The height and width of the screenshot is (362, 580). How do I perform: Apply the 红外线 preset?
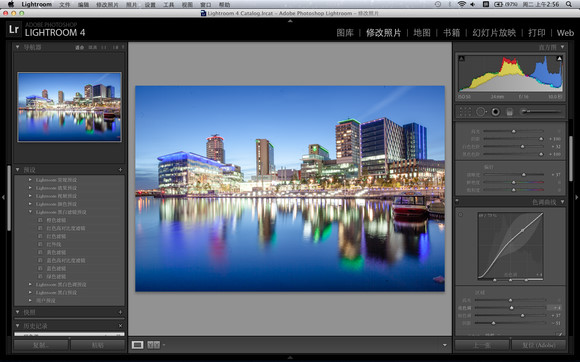pyautogui.click(x=54, y=244)
